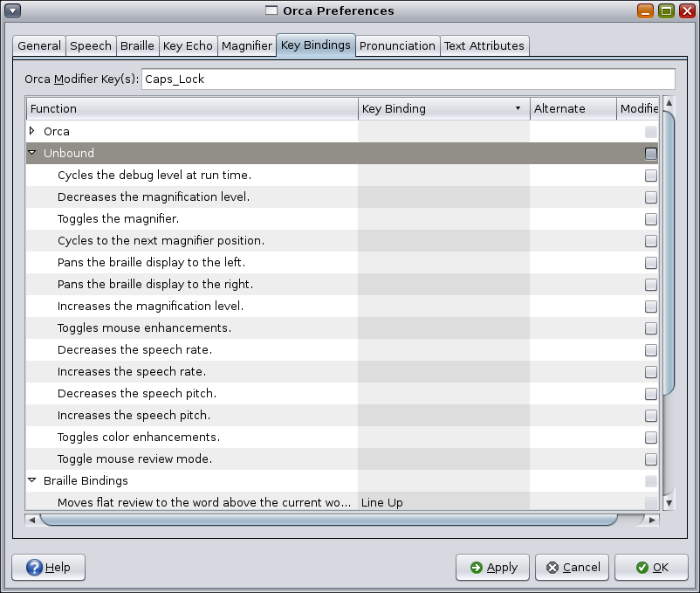Click the 'Line Up' key binding cell
This screenshot has width=700, height=593.
coord(443,502)
